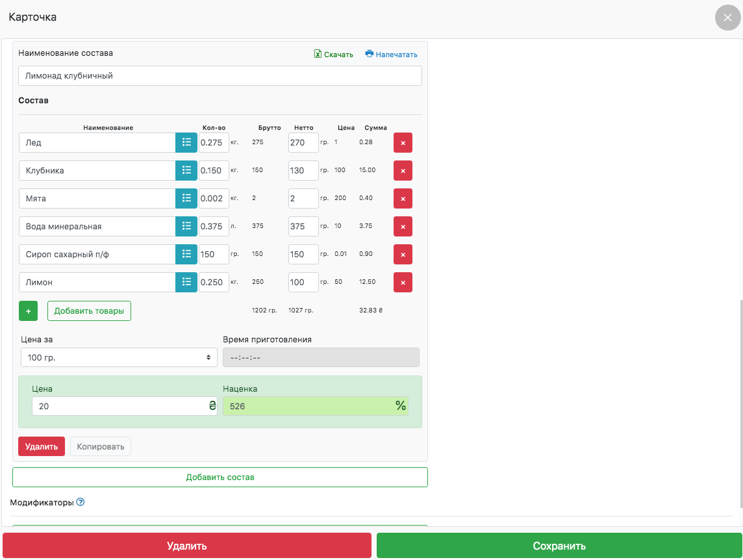Click Добавить состав button
This screenshot has width=743, height=560.
pyautogui.click(x=220, y=477)
